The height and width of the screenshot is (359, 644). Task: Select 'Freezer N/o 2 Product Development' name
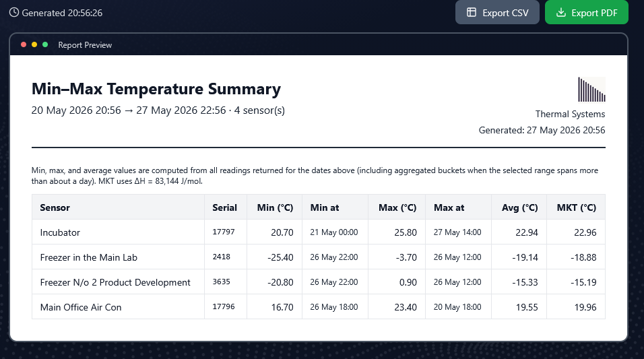(x=115, y=283)
